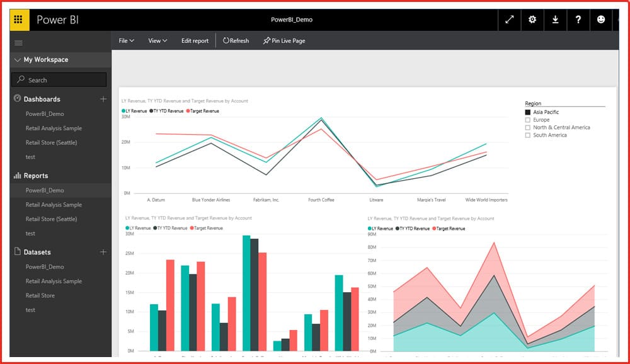This screenshot has height=364, width=630.
Task: Open the View dropdown menu
Action: pos(157,41)
